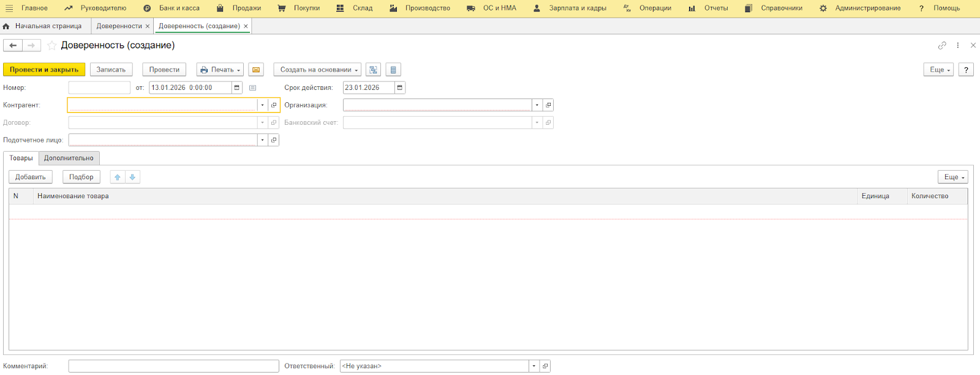Move row up with blue arrow
This screenshot has height=375, width=980.
(118, 177)
